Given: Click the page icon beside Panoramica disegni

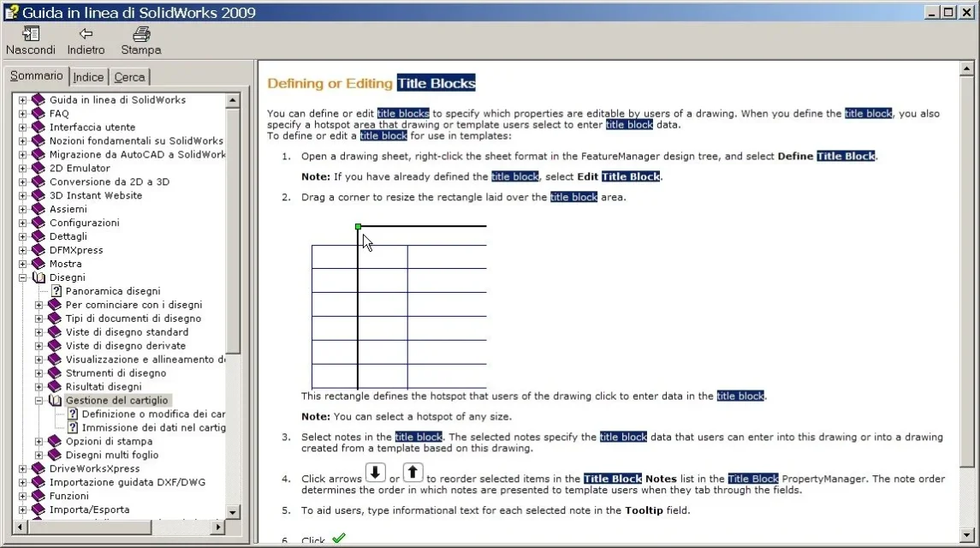Looking at the screenshot, I should (56, 291).
